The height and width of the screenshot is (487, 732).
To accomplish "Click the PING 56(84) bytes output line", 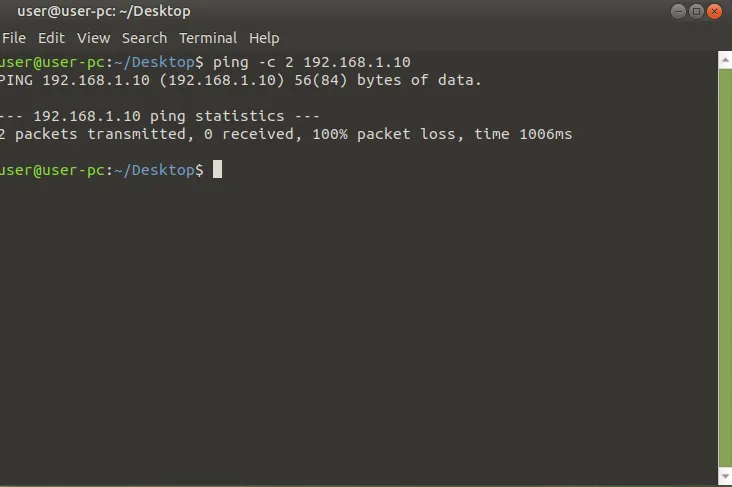I will 240,80.
